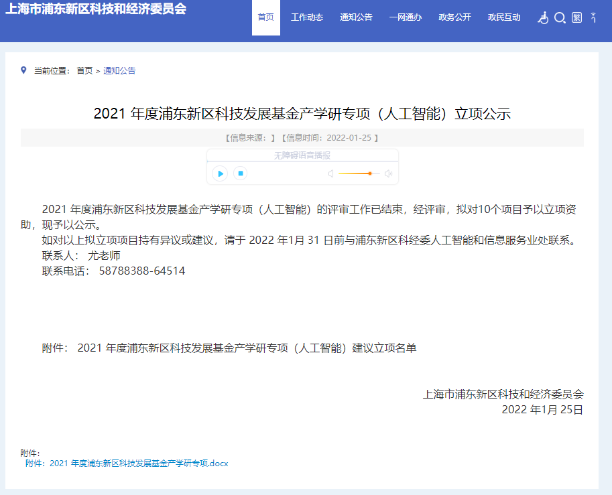
Task: Click the accessibility wheelchair icon
Action: coord(544,18)
